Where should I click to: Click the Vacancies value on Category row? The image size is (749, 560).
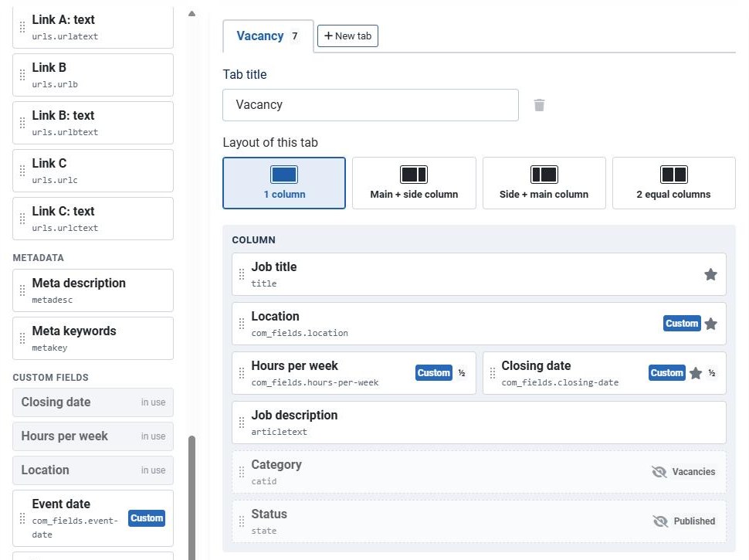click(693, 472)
